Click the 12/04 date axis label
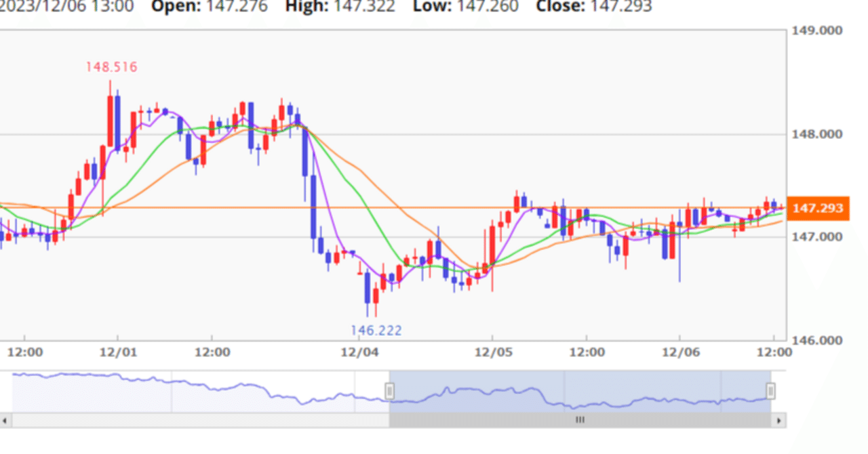 point(359,352)
